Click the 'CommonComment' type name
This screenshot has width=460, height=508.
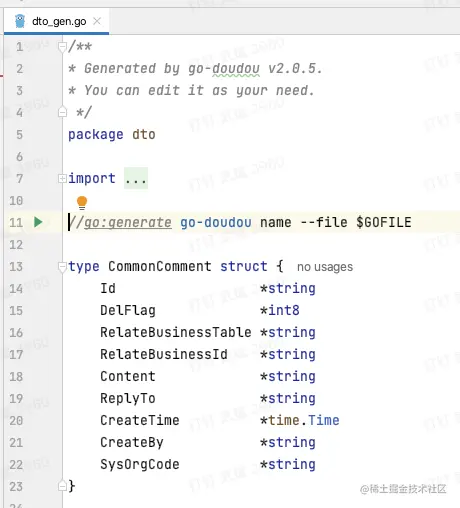pyautogui.click(x=160, y=266)
